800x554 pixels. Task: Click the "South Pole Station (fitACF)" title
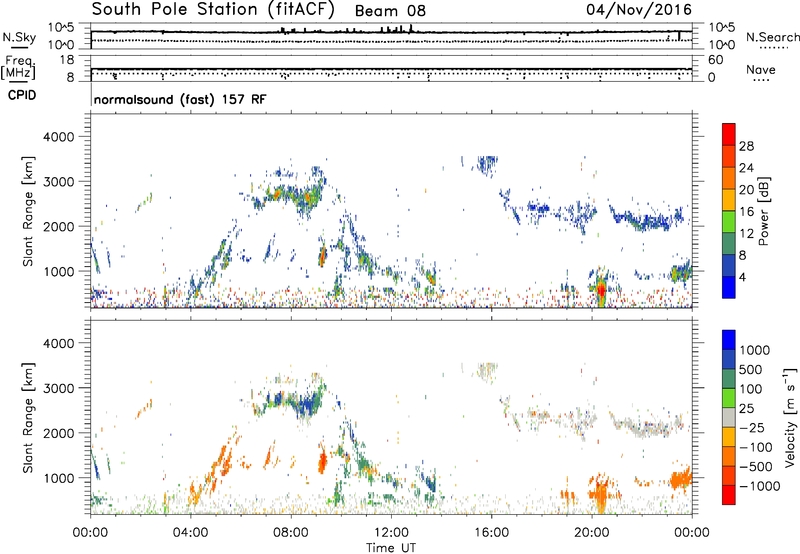pos(213,10)
